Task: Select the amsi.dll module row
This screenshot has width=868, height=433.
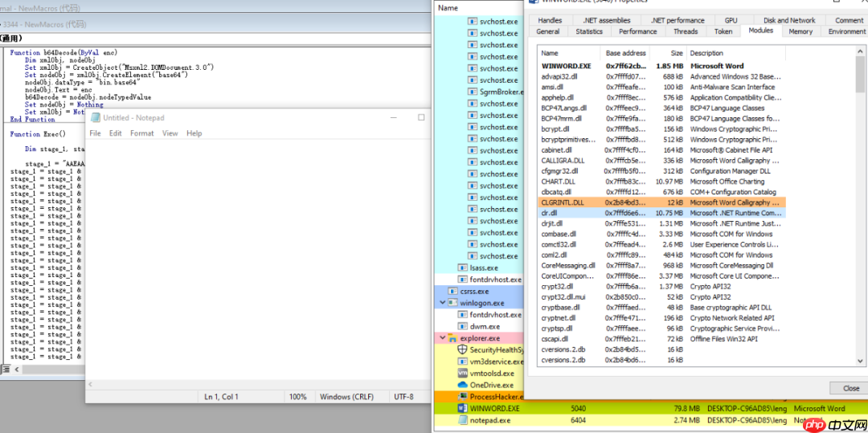Action: 661,87
